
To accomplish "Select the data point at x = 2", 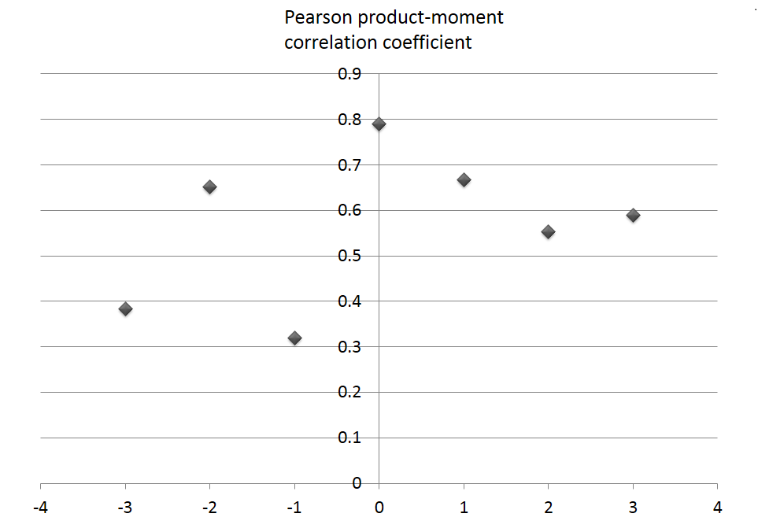I will 548,231.
